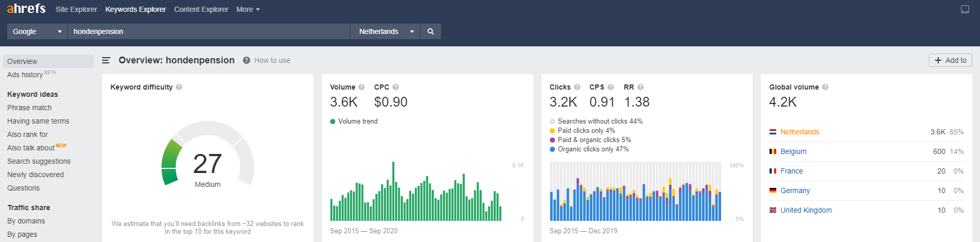Open Questions keyword ideas
Image resolution: width=980 pixels, height=242 pixels.
(x=23, y=188)
